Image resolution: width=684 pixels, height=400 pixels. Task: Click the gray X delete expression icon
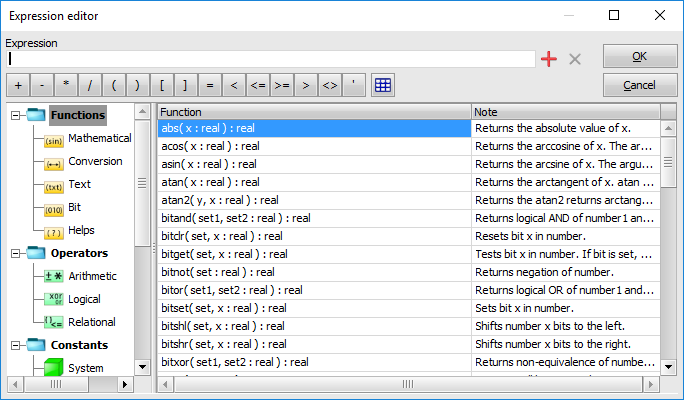click(x=575, y=59)
